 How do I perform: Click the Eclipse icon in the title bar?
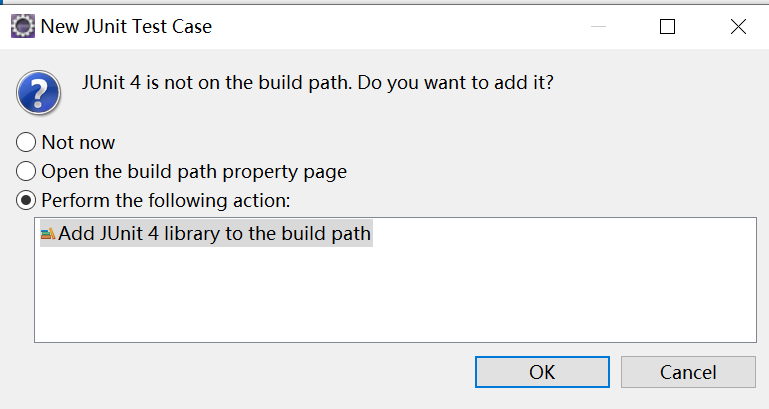point(23,27)
